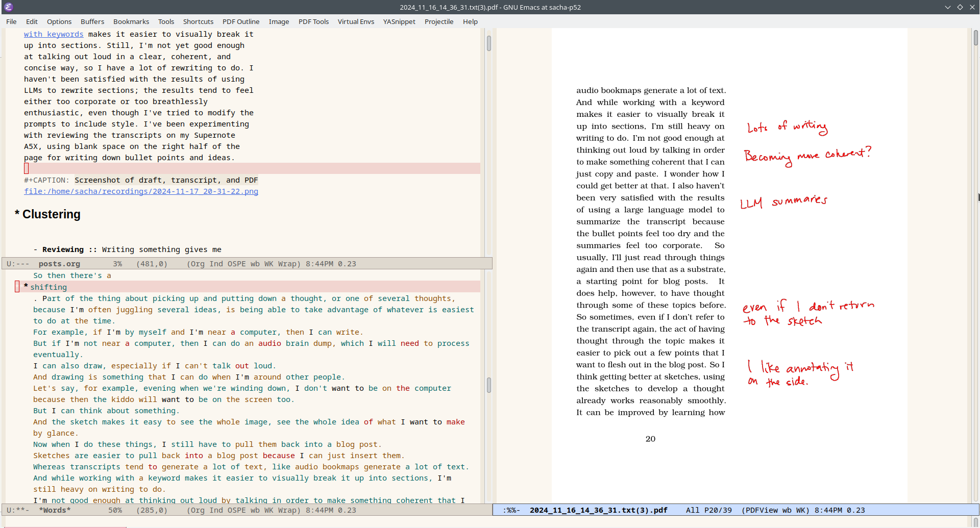The height and width of the screenshot is (528, 980).
Task: Open the PDF Tools menu
Action: coord(313,21)
